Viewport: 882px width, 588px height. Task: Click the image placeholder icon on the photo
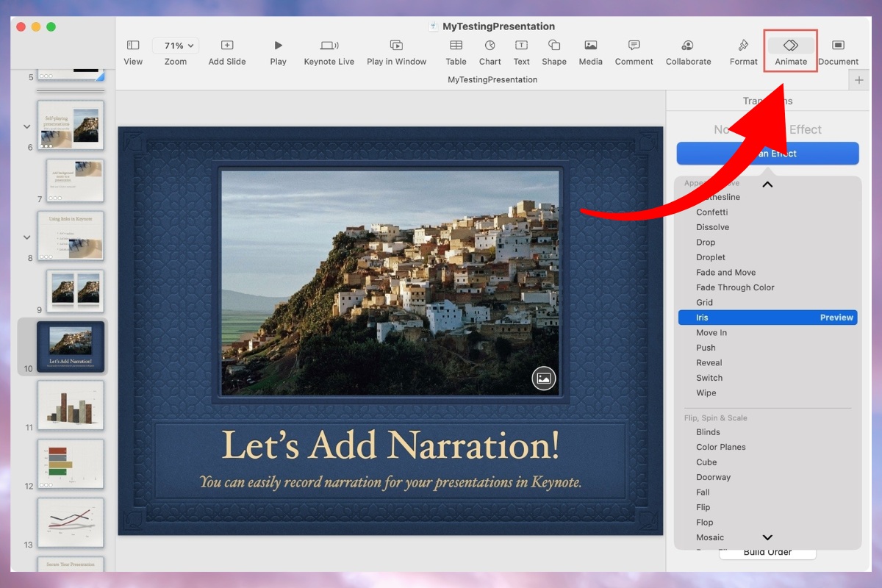tap(544, 379)
